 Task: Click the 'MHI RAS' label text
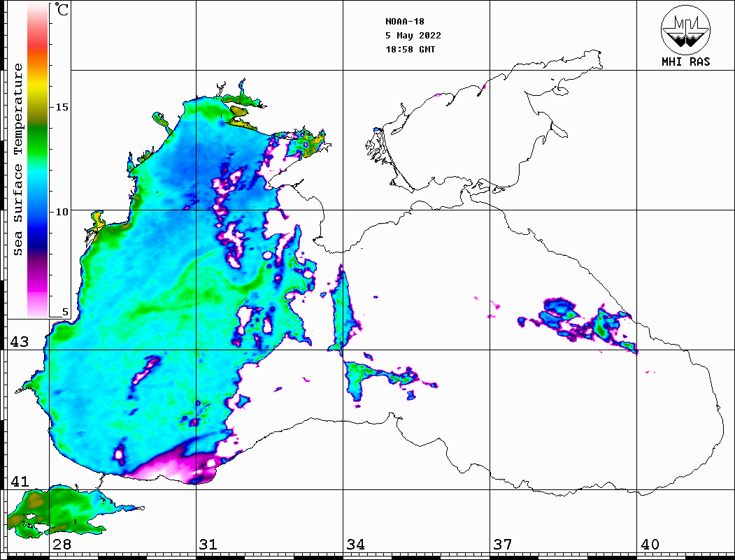coord(685,62)
